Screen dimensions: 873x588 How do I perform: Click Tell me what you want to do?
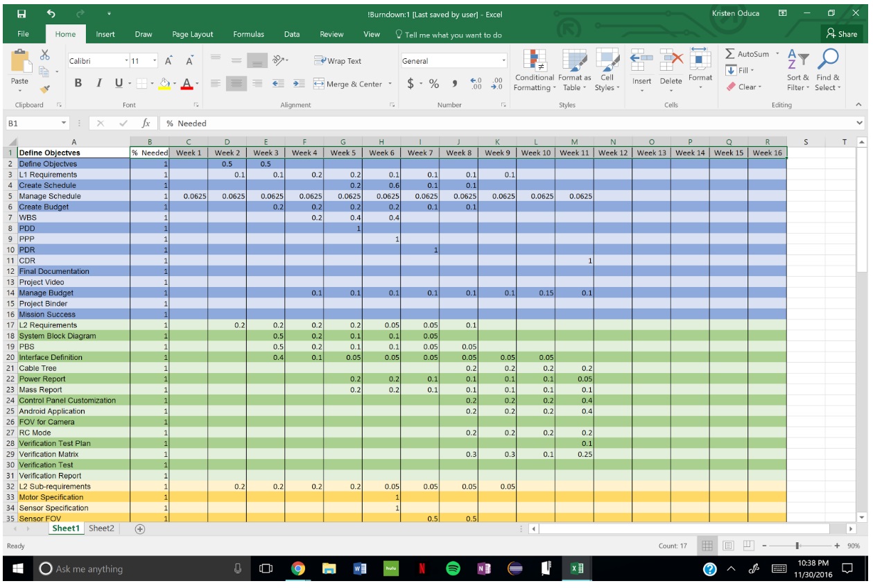[449, 35]
